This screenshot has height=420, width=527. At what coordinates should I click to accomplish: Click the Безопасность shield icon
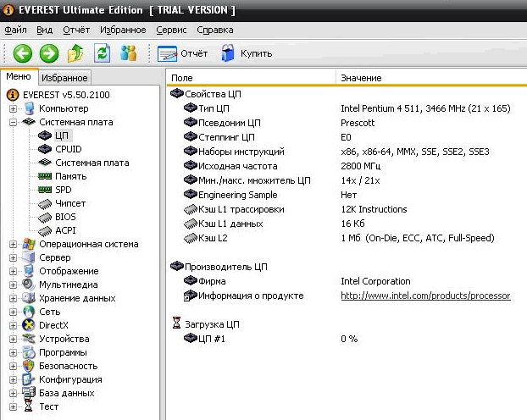(x=29, y=366)
